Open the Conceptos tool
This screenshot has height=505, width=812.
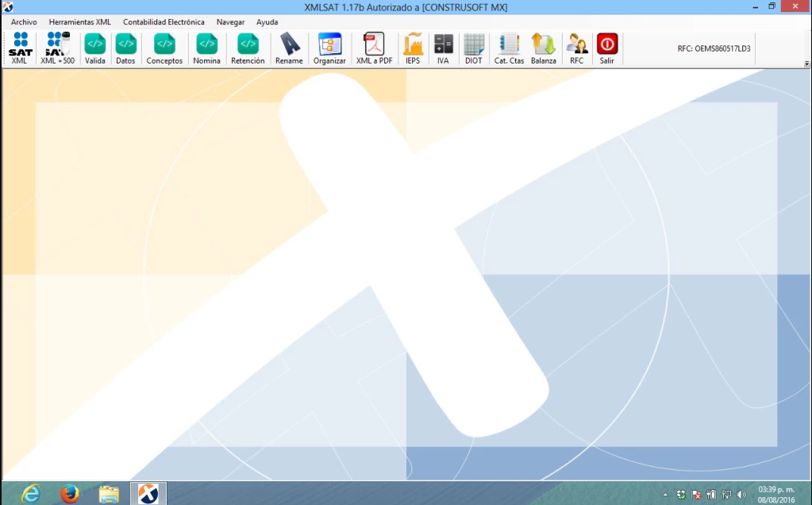[x=164, y=48]
